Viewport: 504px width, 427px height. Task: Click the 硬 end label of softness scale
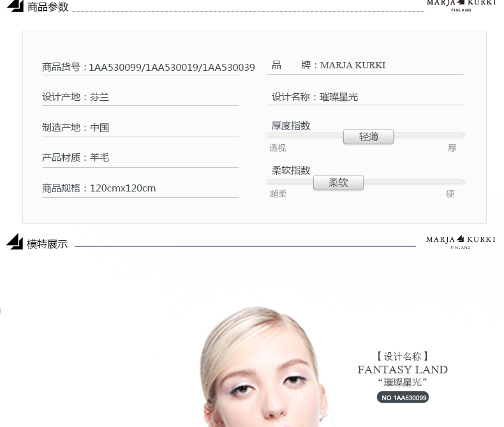click(x=450, y=194)
